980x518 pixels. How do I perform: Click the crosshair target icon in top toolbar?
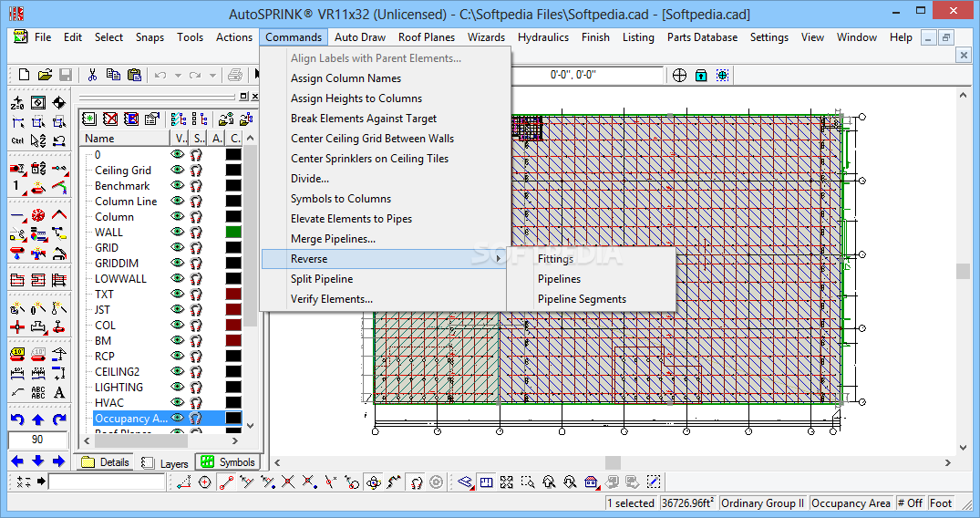tap(679, 75)
